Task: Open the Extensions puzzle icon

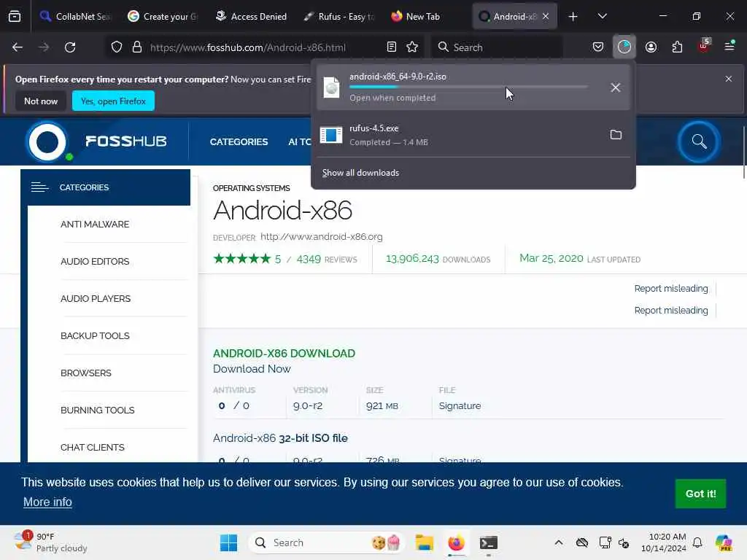Action: tap(677, 47)
